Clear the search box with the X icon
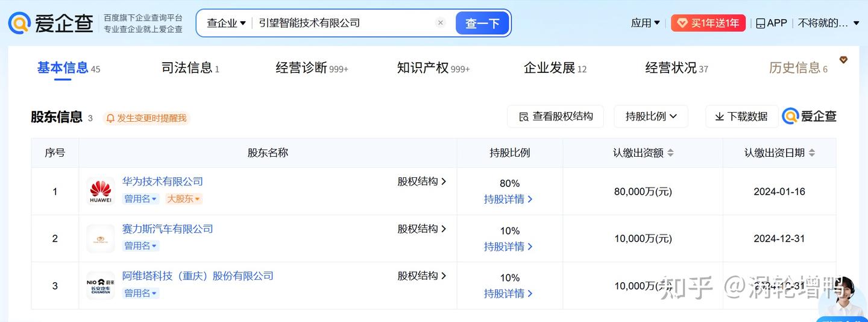The image size is (868, 322). (441, 23)
